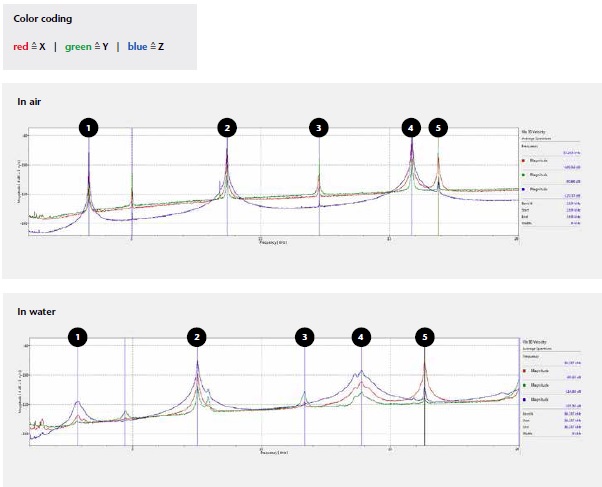602x487 pixels.
Task: Click peak marker 1 in the air chart
Action: [89, 128]
